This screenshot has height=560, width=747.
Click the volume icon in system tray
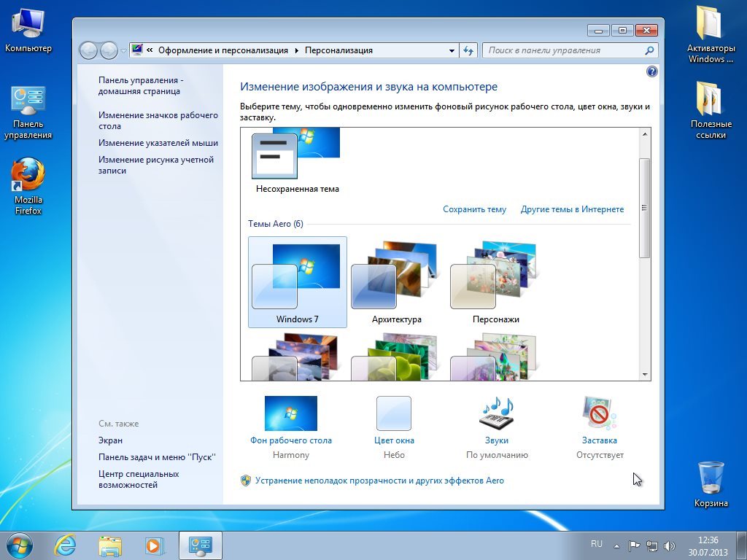click(670, 545)
